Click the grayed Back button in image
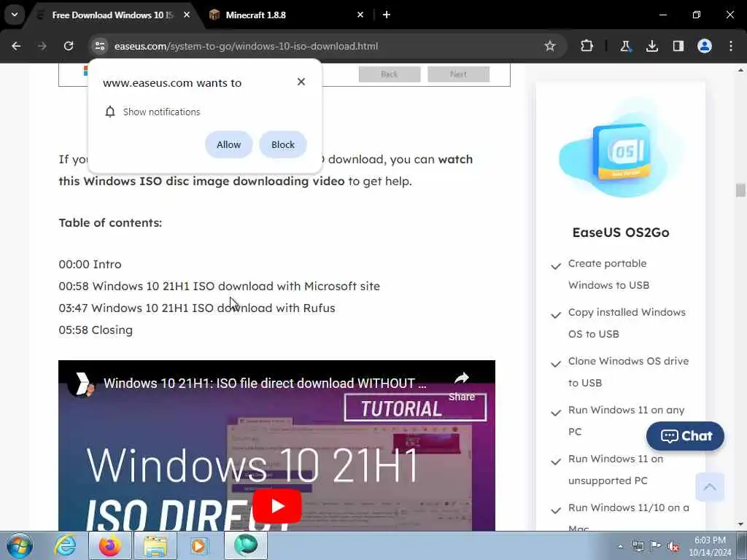747x560 pixels. [x=390, y=74]
